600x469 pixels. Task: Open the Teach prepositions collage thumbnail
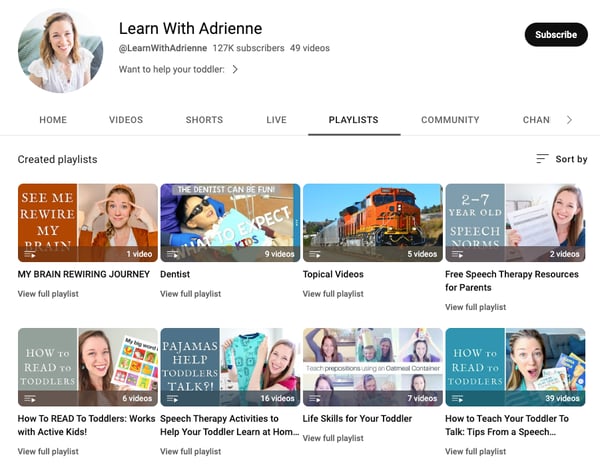[x=373, y=367]
